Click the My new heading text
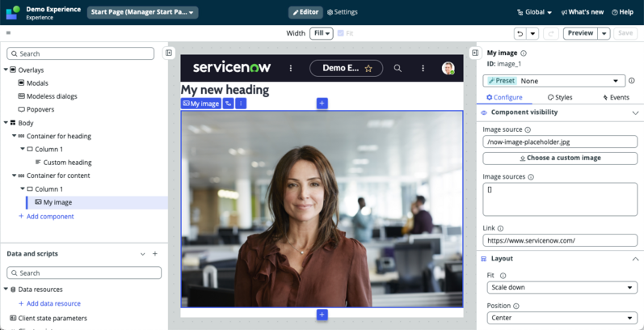This screenshot has height=330, width=644. (225, 90)
